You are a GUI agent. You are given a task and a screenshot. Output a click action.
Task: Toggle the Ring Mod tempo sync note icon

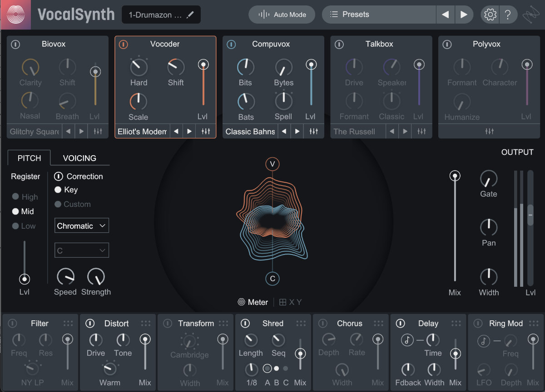point(484,341)
